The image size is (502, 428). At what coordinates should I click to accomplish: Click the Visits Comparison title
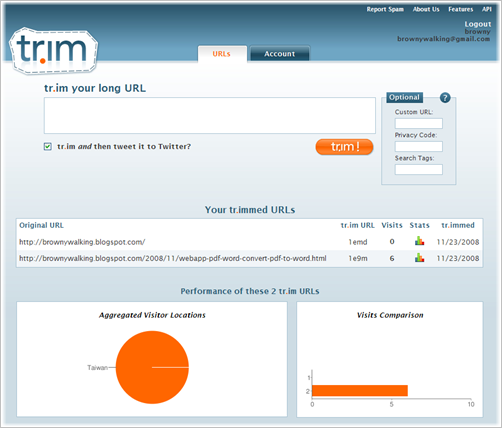(x=390, y=315)
